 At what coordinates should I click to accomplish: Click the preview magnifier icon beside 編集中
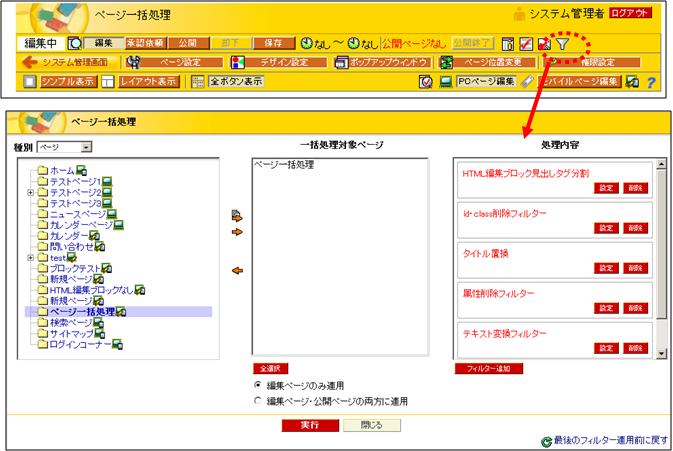(75, 43)
